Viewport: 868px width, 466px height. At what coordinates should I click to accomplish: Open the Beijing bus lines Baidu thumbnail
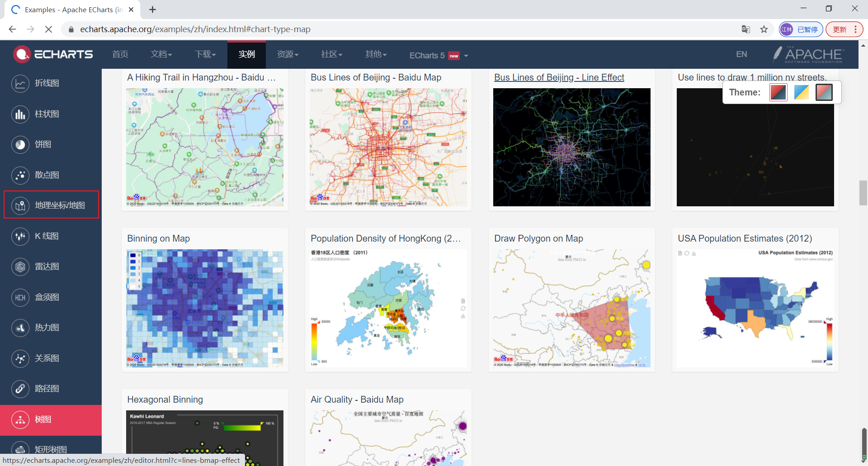(388, 147)
